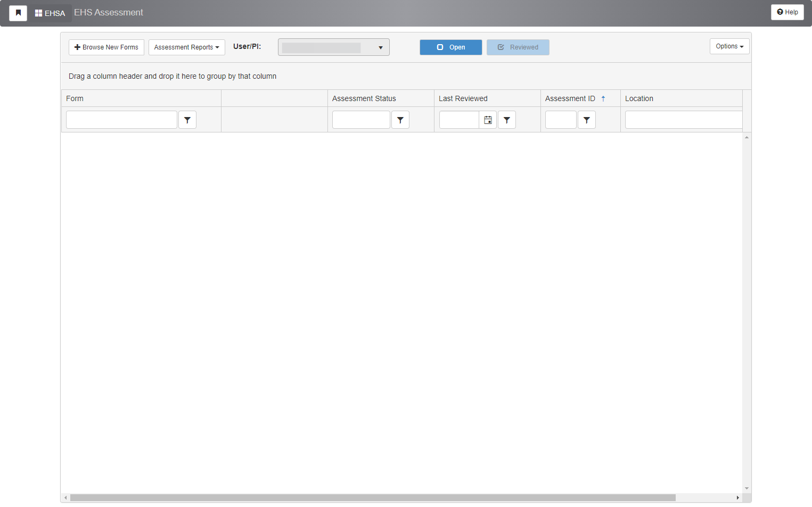Toggle the Open status filter
The width and height of the screenshot is (812, 507).
[451, 47]
